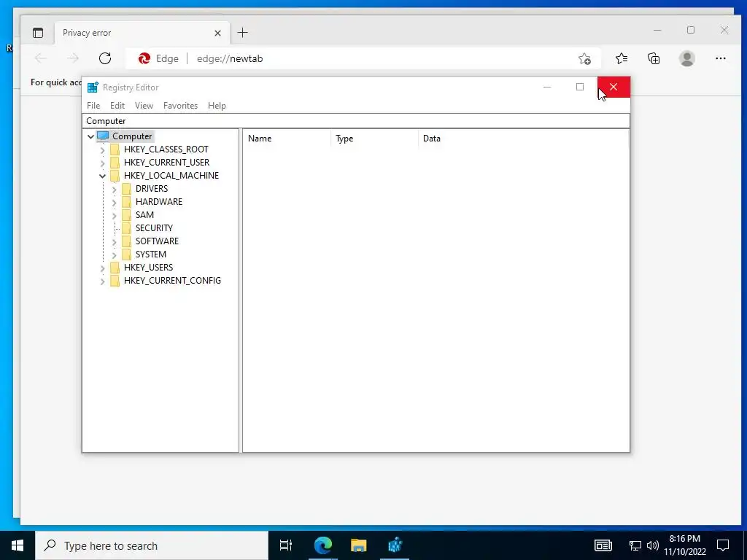The width and height of the screenshot is (747, 560).
Task: Maximize the Registry Editor window
Action: click(580, 87)
